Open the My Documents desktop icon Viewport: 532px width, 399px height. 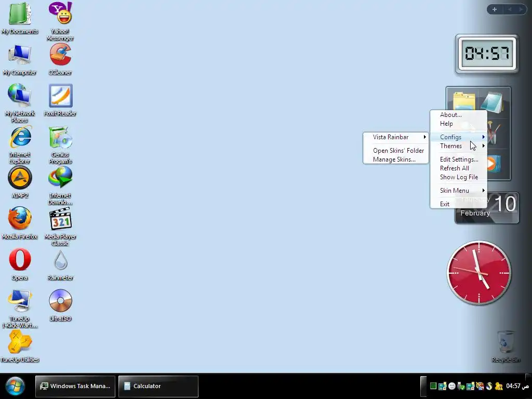click(x=20, y=18)
